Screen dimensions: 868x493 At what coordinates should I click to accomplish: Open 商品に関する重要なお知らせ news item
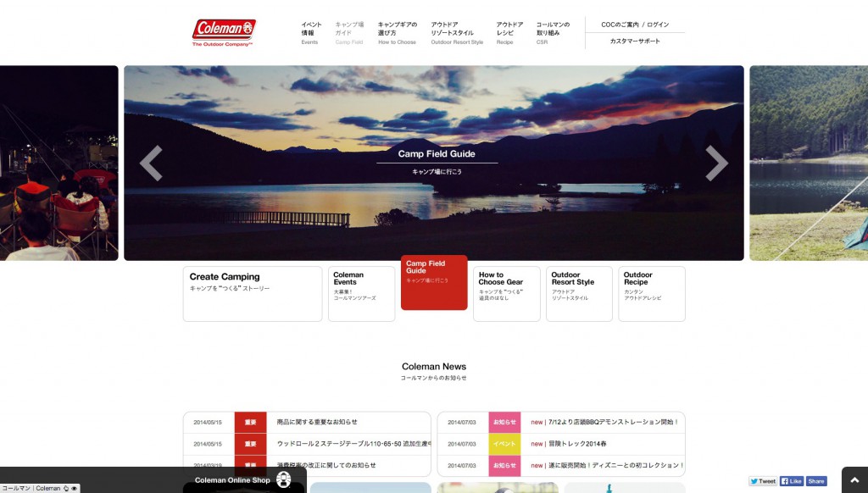tap(307, 422)
